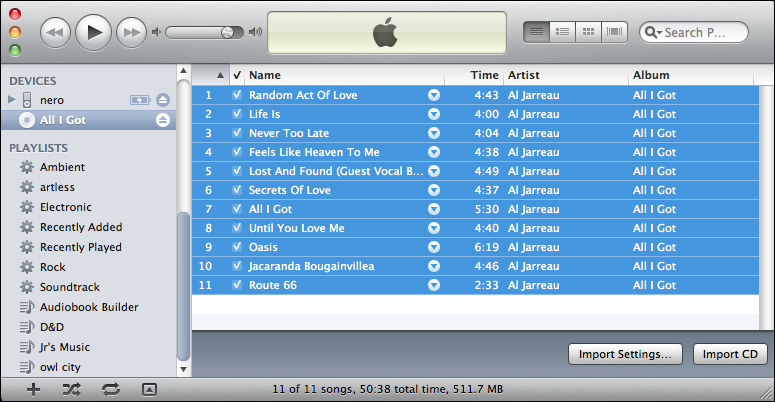Uncheck the Life Is track
The height and width of the screenshot is (402, 775).
click(x=237, y=114)
